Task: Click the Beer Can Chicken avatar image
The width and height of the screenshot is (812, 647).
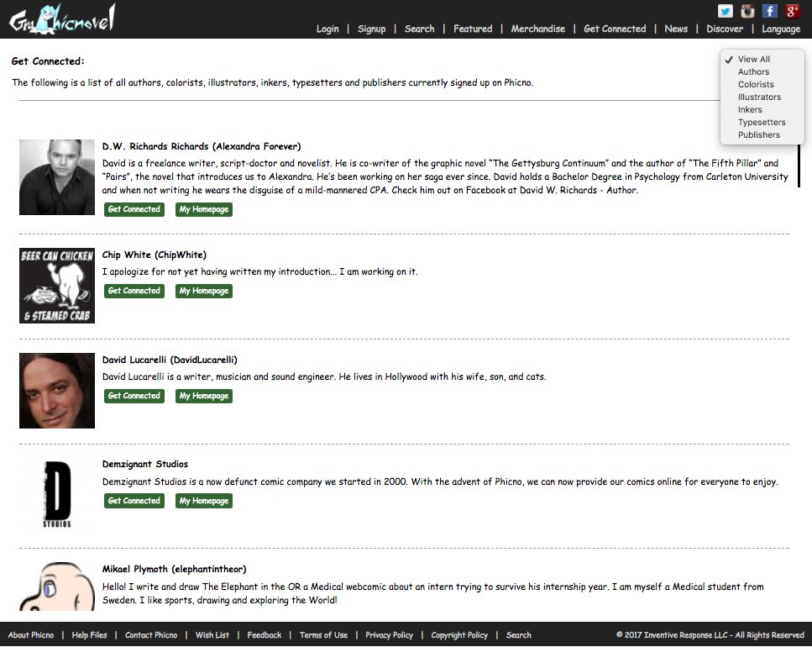Action: coord(57,286)
